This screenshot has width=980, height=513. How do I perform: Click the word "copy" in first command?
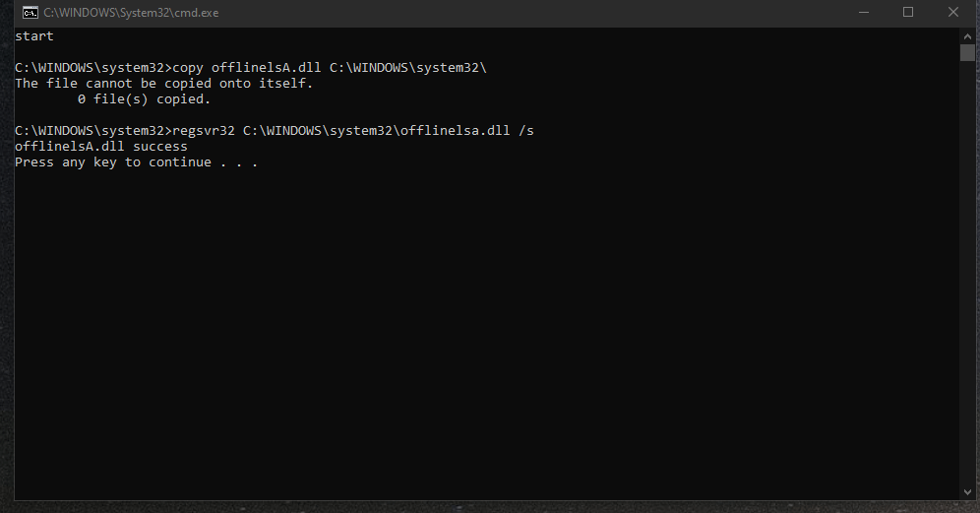[188, 68]
